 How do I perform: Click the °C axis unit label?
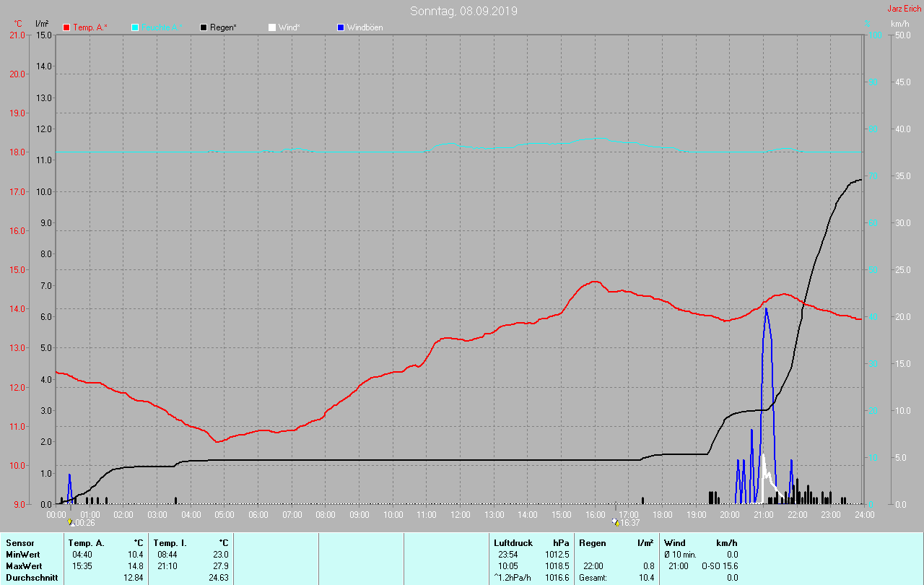pos(18,24)
